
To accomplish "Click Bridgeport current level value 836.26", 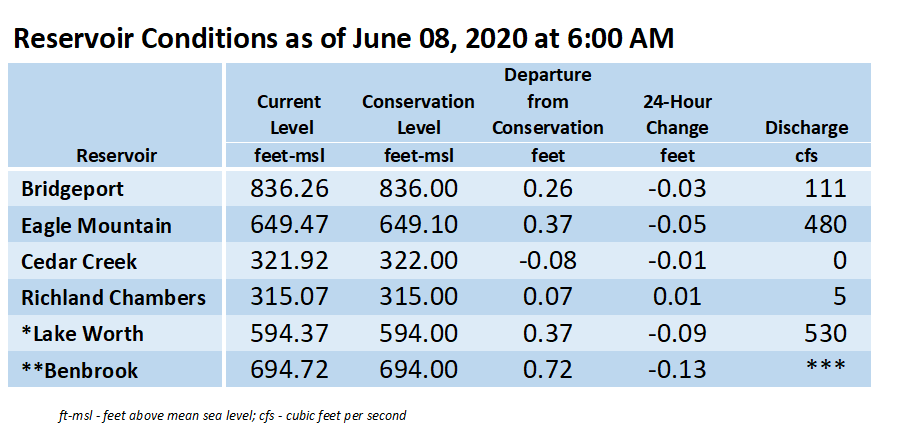I will (289, 189).
